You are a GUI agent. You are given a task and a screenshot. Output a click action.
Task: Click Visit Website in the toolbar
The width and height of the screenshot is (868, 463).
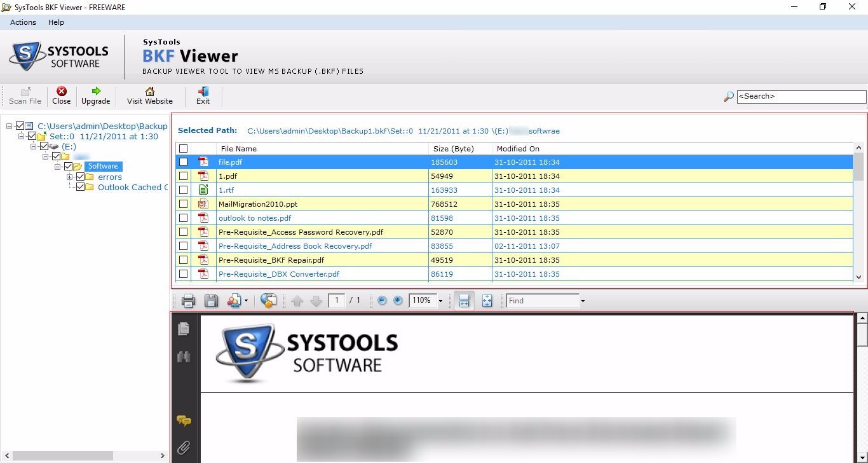click(150, 96)
